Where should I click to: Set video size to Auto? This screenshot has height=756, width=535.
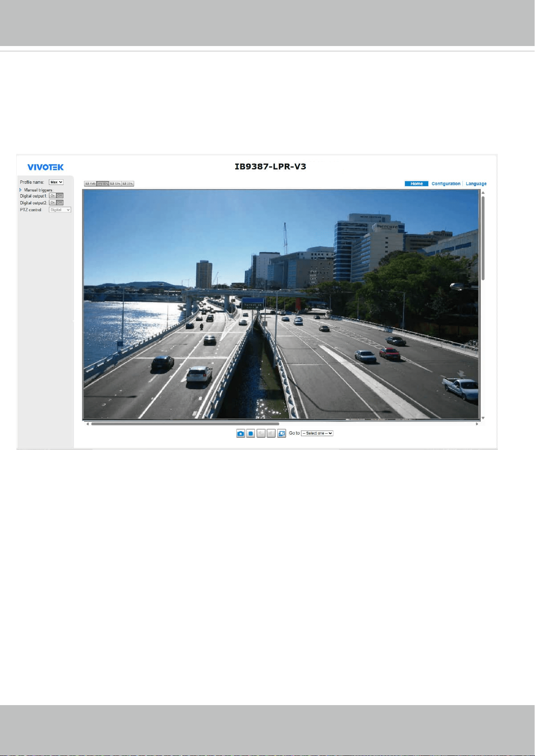[x=90, y=184]
